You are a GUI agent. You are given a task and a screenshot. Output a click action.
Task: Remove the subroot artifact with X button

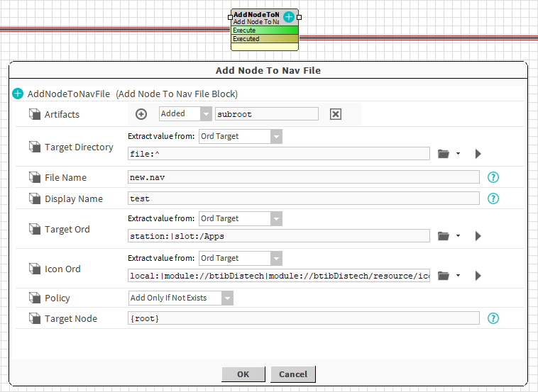tap(336, 114)
